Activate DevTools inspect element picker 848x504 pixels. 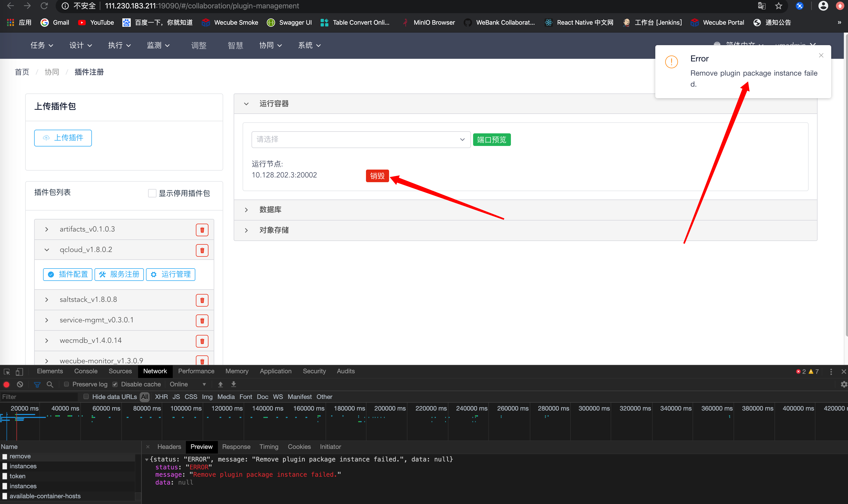click(7, 371)
